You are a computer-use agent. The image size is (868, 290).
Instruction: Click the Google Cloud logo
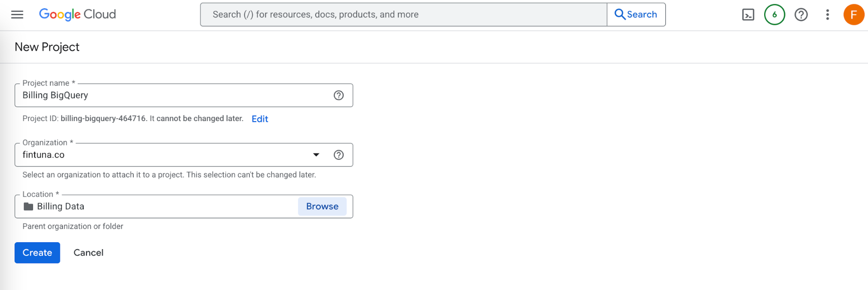78,14
